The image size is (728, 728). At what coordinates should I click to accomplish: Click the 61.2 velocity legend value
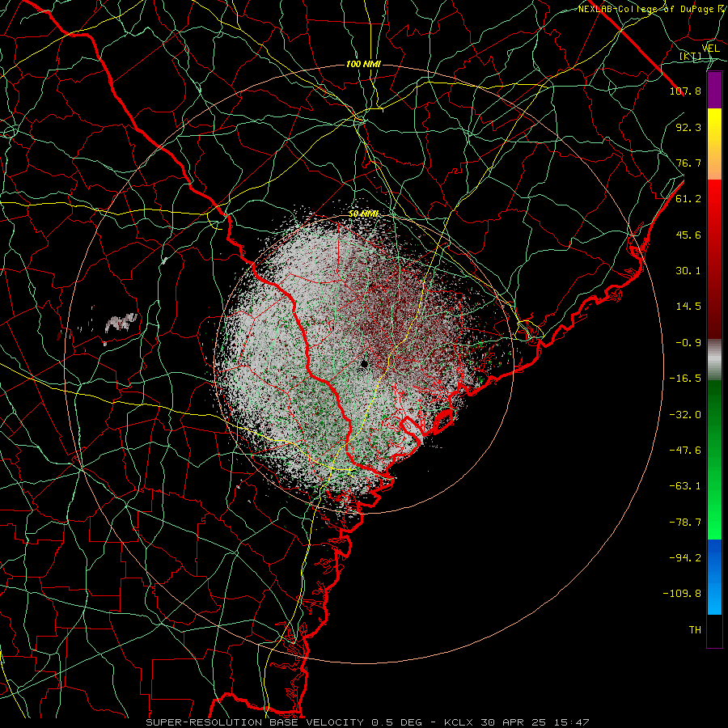688,199
